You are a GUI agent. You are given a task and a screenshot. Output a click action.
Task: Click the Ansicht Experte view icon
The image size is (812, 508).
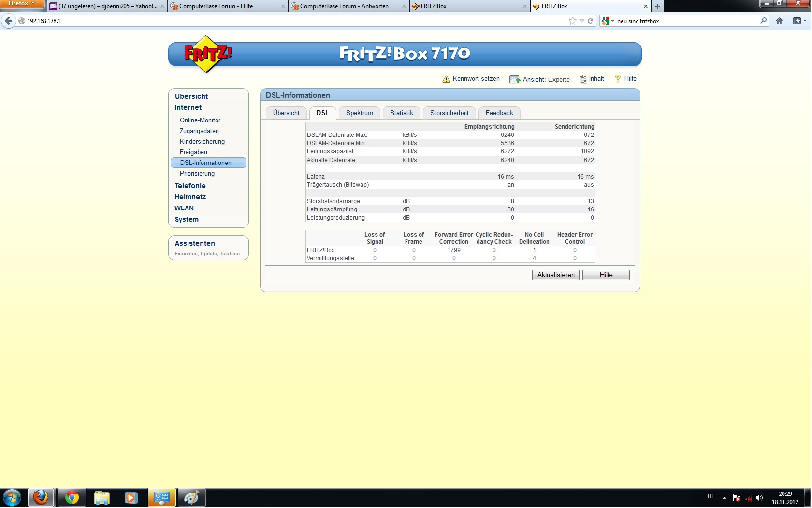pyautogui.click(x=515, y=79)
